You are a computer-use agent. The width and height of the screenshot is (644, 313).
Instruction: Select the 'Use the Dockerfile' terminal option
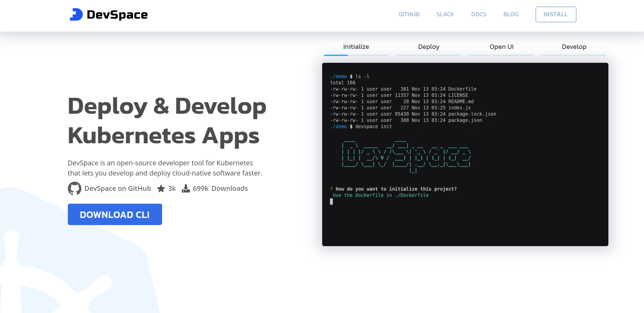(380, 195)
